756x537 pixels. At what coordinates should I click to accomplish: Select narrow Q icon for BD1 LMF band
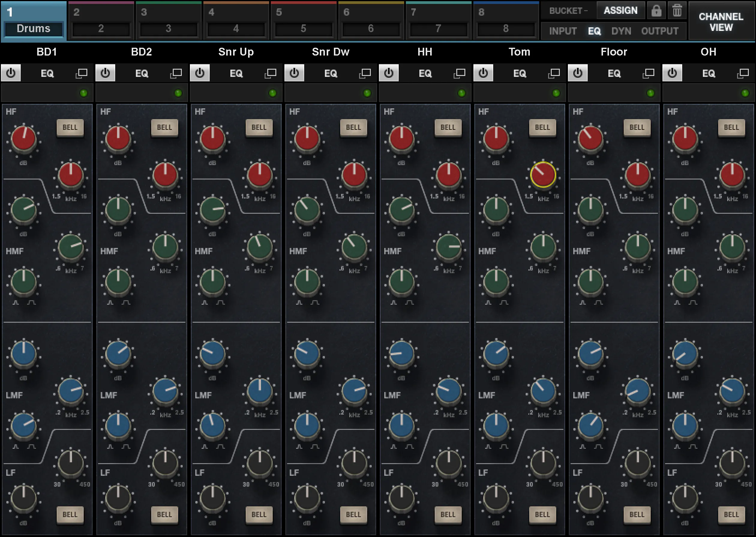(16, 446)
